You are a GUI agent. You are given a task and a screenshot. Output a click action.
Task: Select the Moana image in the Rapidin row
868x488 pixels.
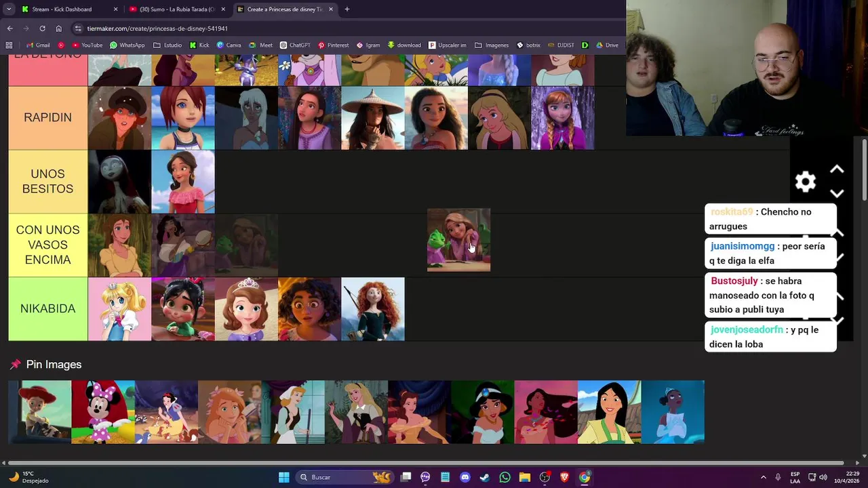[436, 118]
